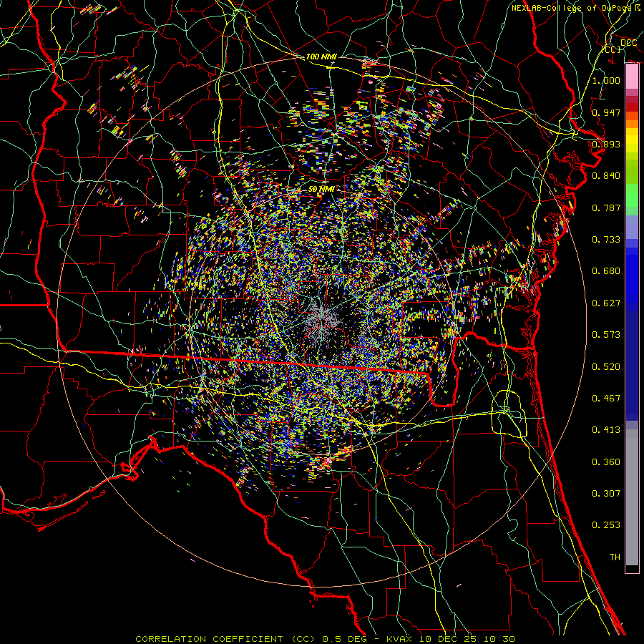
Task: Click the [CC] unit label above the legend
Action: 611,50
